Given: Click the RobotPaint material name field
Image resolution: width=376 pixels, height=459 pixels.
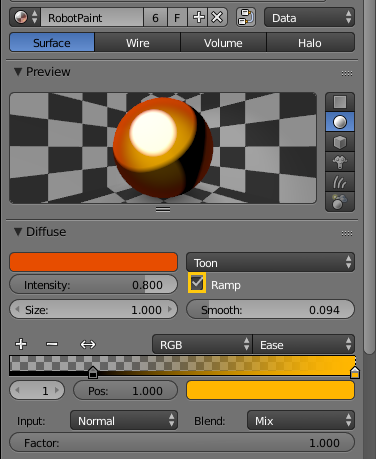Looking at the screenshot, I should pyautogui.click(x=92, y=17).
